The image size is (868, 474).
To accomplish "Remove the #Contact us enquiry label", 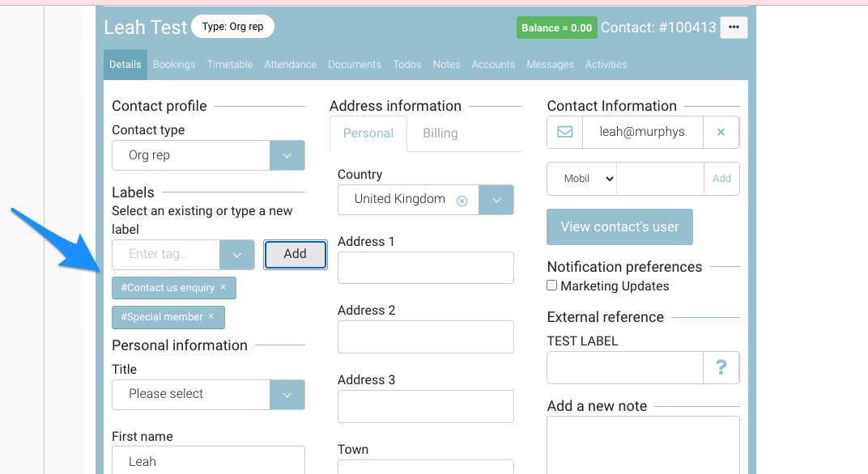I will (x=223, y=287).
